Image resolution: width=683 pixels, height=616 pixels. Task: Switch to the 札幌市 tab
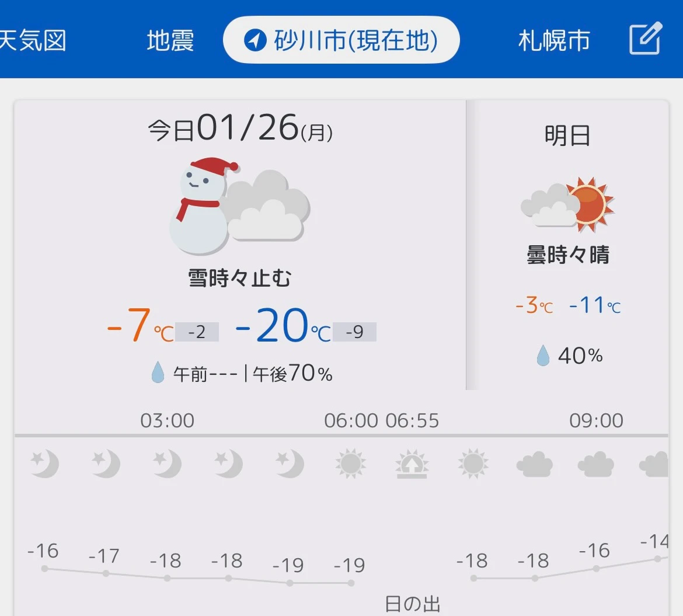click(x=553, y=41)
